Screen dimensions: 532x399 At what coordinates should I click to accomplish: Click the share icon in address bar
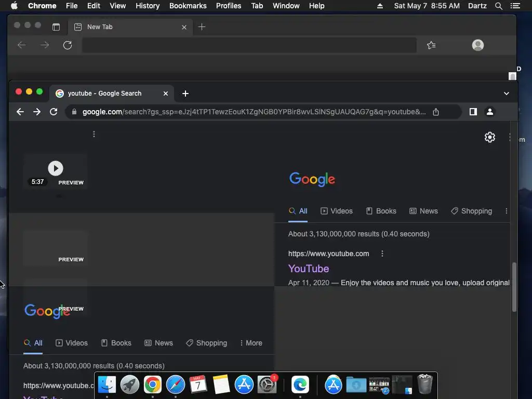[436, 112]
